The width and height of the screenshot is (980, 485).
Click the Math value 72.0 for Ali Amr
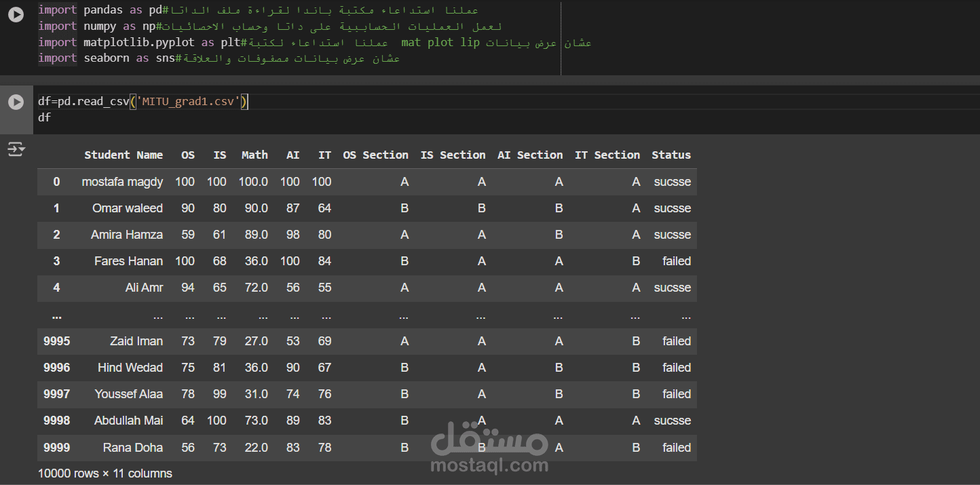coord(257,288)
